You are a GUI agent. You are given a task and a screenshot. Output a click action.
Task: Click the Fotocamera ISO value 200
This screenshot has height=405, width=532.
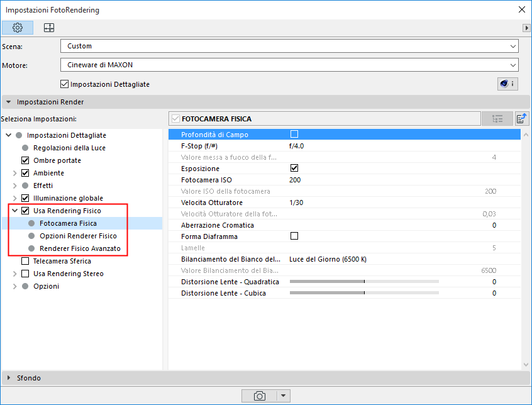tap(295, 180)
